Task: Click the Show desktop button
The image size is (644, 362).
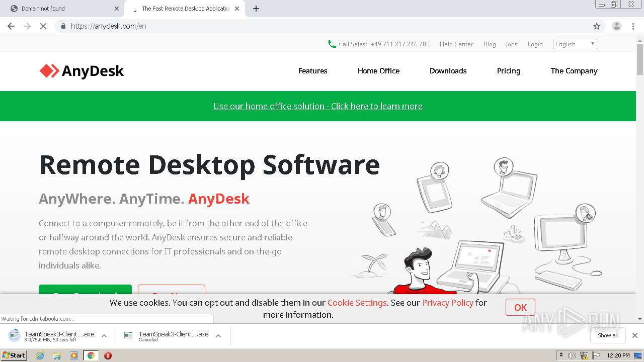Action: [638, 355]
